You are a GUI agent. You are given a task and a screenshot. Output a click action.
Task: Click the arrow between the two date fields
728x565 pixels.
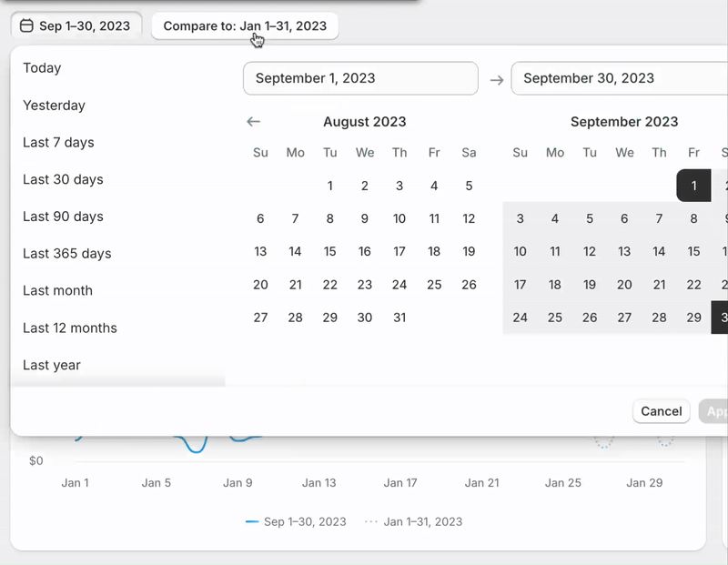click(x=496, y=79)
